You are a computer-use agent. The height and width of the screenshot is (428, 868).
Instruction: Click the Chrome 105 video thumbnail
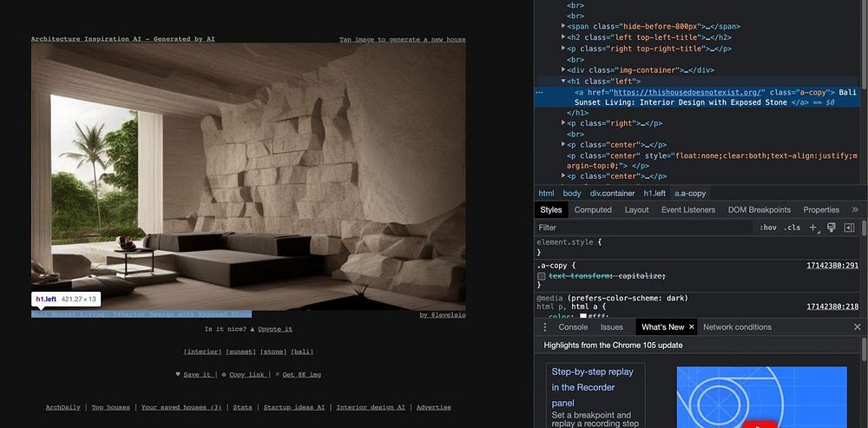click(762, 397)
